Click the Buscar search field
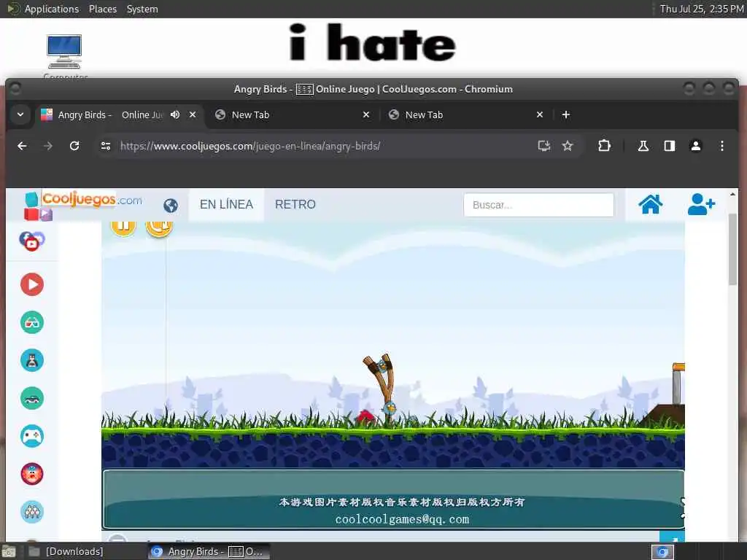The image size is (747, 560). pyautogui.click(x=538, y=205)
